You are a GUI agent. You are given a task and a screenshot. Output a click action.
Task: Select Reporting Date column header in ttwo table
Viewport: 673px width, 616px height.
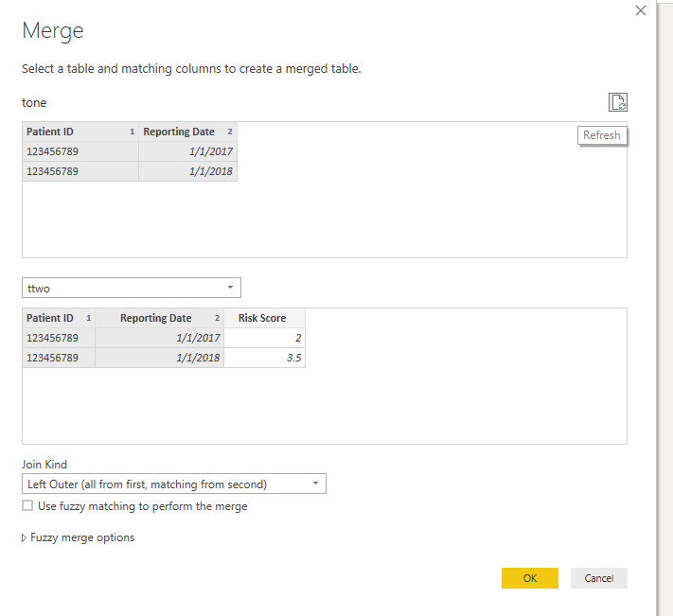[x=159, y=318]
